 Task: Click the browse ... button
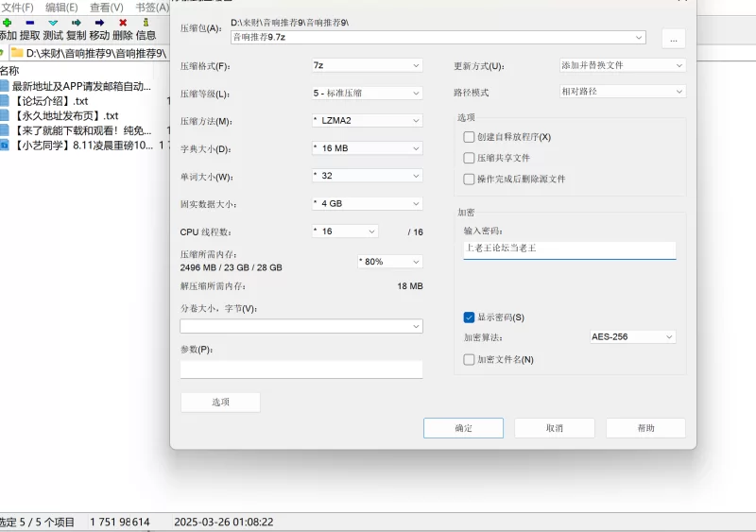(x=674, y=38)
